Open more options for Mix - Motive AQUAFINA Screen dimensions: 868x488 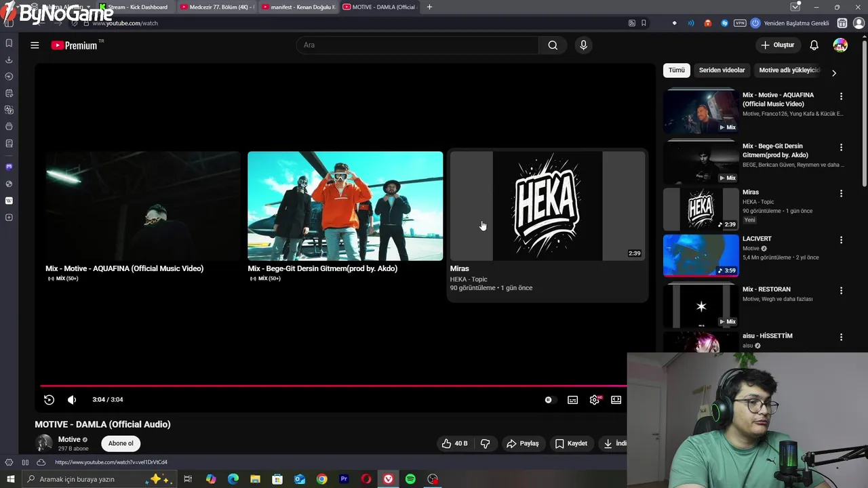(841, 96)
